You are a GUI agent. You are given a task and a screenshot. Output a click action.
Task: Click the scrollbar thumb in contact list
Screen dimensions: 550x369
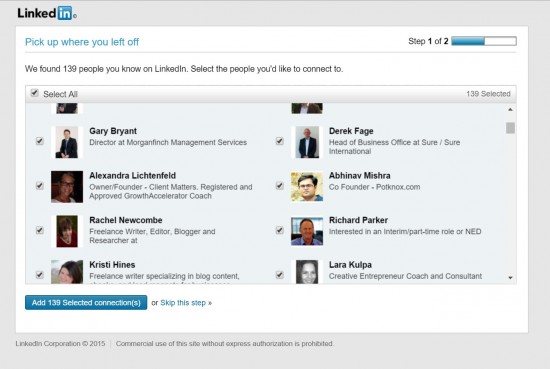click(510, 128)
